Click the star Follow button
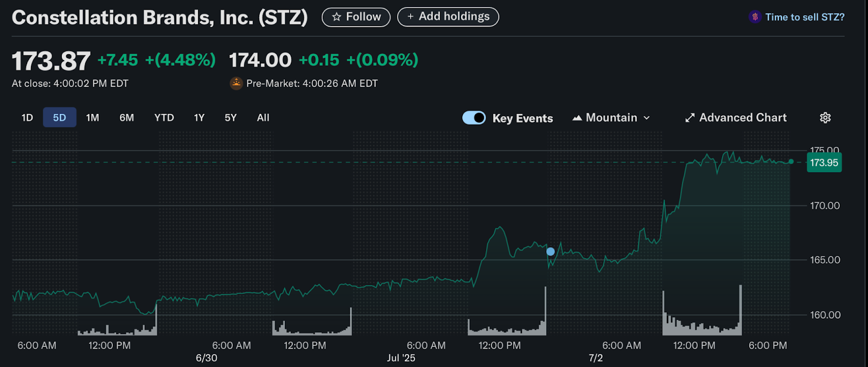Viewport: 868px width, 367px height. (356, 17)
